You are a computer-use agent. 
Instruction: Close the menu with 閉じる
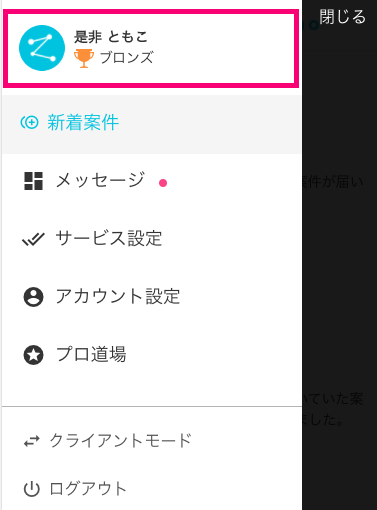point(342,17)
